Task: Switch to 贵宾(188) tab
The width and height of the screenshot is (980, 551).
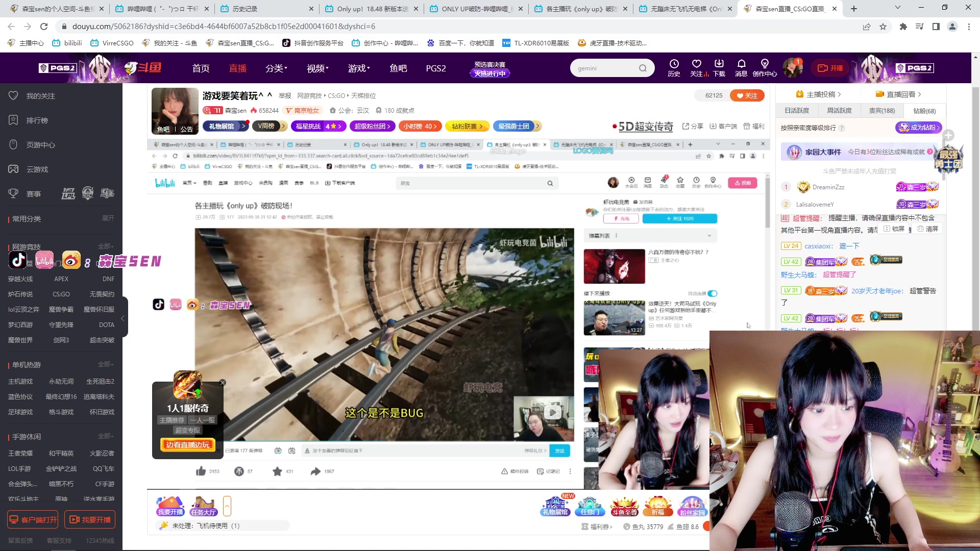Action: [x=881, y=111]
